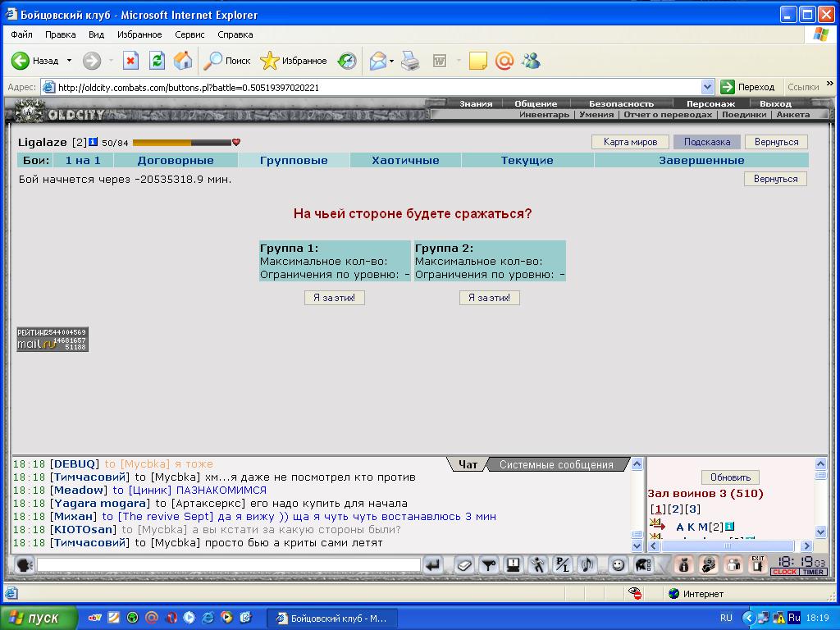Open the Справка menu
Image resolution: width=840 pixels, height=630 pixels.
tap(235, 34)
